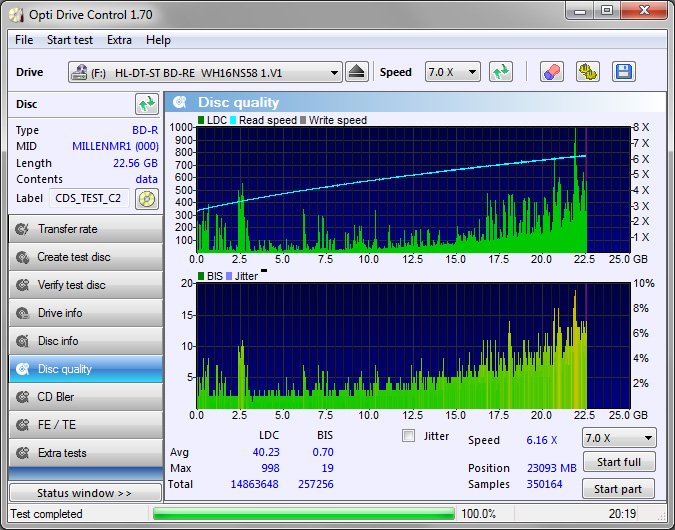Click the progress bar at bottom
This screenshot has width=675, height=530.
pos(303,514)
